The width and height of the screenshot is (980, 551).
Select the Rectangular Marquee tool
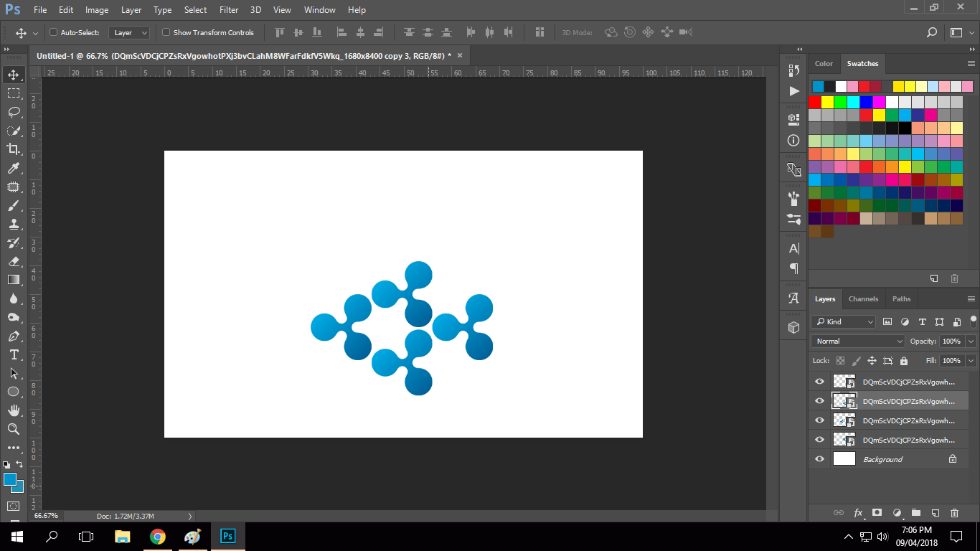click(14, 93)
